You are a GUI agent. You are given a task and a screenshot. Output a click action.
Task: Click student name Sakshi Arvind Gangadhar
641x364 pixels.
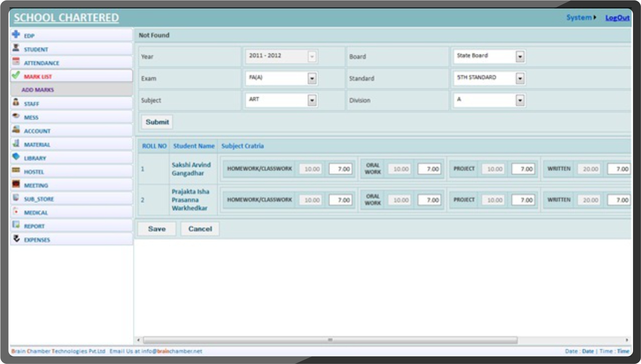(x=191, y=169)
